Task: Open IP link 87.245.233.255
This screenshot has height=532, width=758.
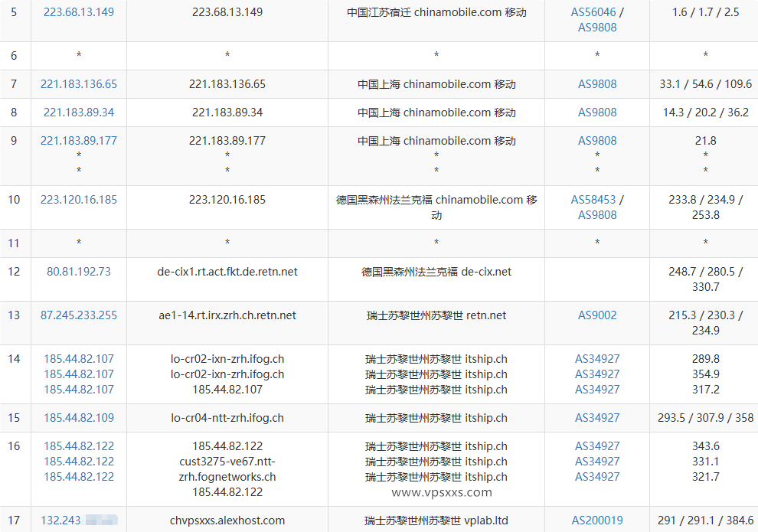Action: pyautogui.click(x=79, y=315)
